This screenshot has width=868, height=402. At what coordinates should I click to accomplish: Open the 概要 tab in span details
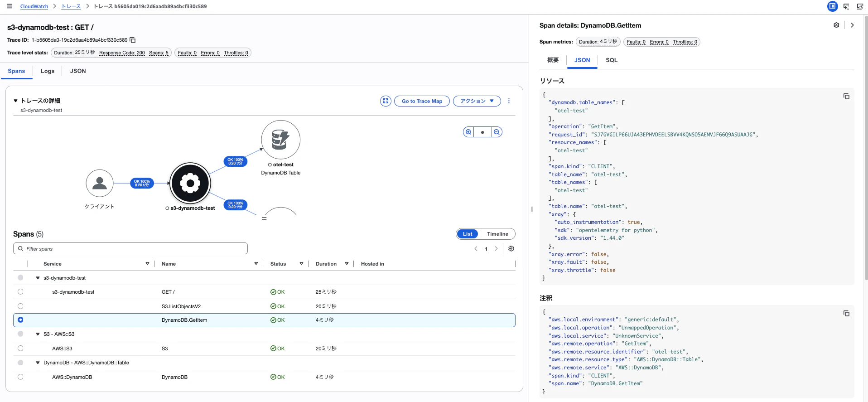click(553, 60)
